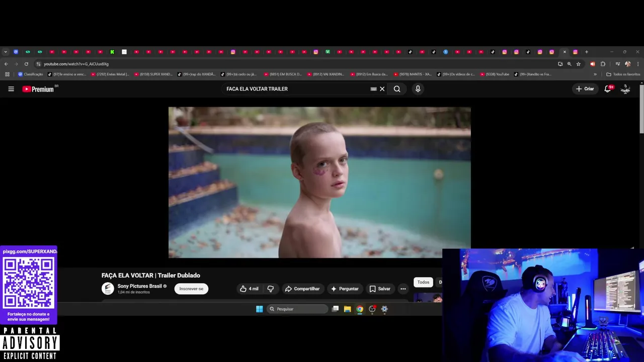Open Task View on the taskbar

(335, 309)
